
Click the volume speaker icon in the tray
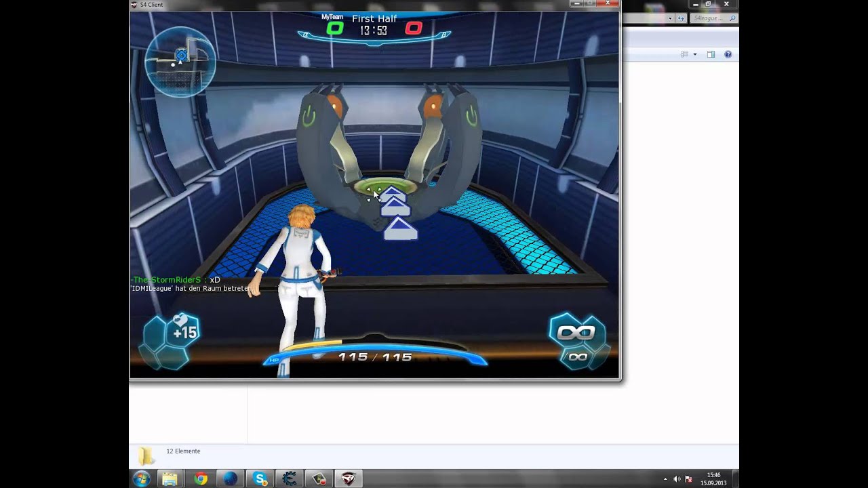click(x=677, y=479)
